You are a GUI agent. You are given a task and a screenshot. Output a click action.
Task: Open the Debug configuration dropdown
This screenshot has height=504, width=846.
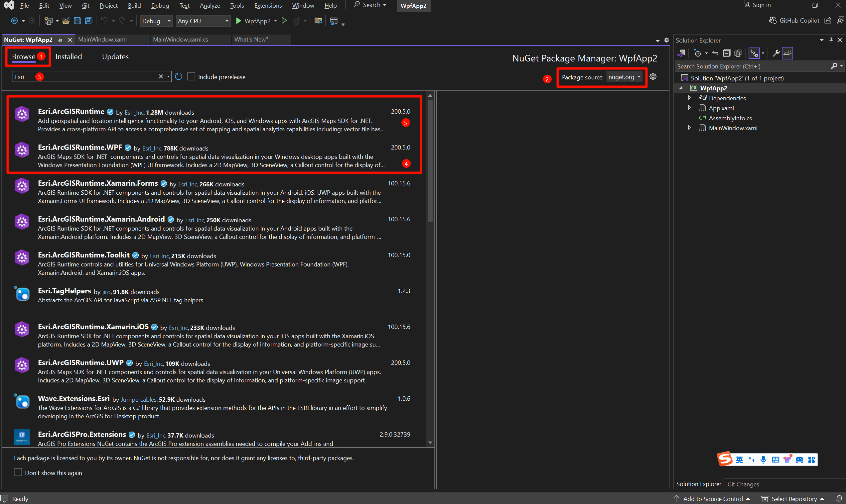[x=156, y=21]
